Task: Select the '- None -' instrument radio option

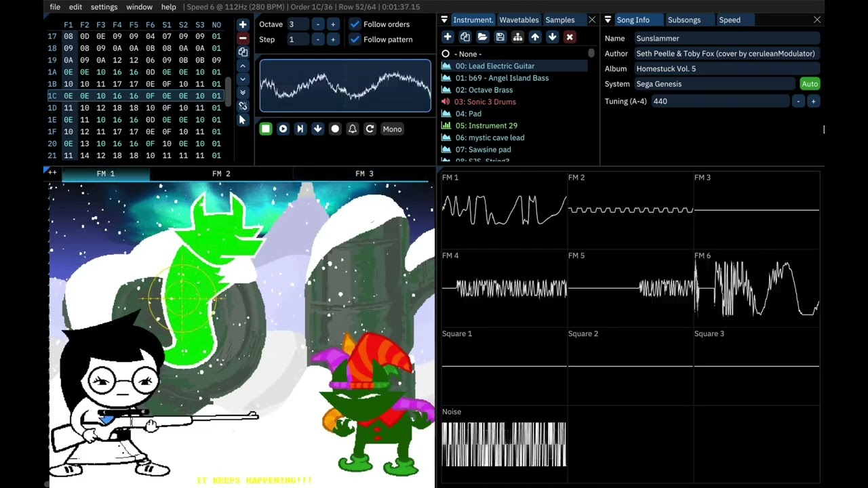Action: 446,54
